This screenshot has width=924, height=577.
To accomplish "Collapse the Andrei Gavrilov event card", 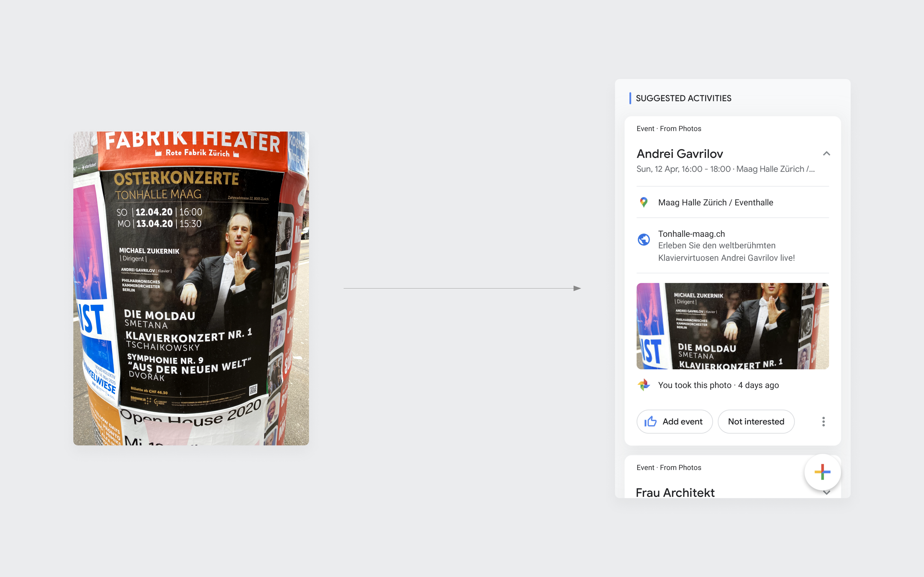I will (826, 154).
